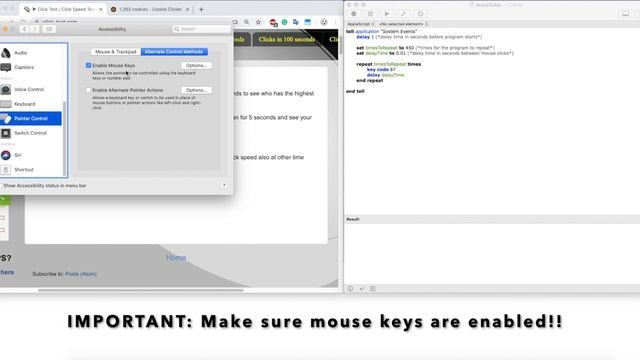Viewport: 640px width, 360px height.
Task: Click Record button in Script Editor toolbar
Action: pos(354,13)
